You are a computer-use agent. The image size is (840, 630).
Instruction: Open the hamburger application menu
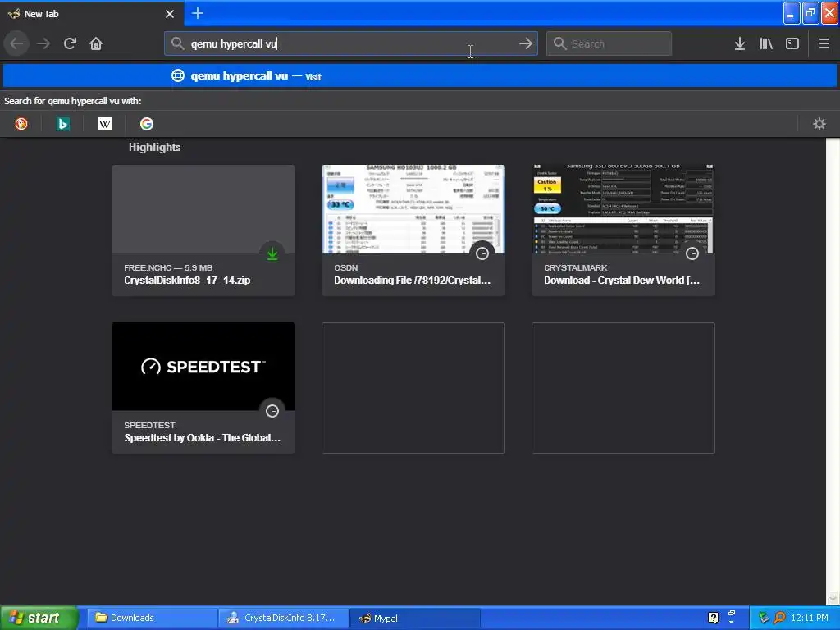coord(824,44)
